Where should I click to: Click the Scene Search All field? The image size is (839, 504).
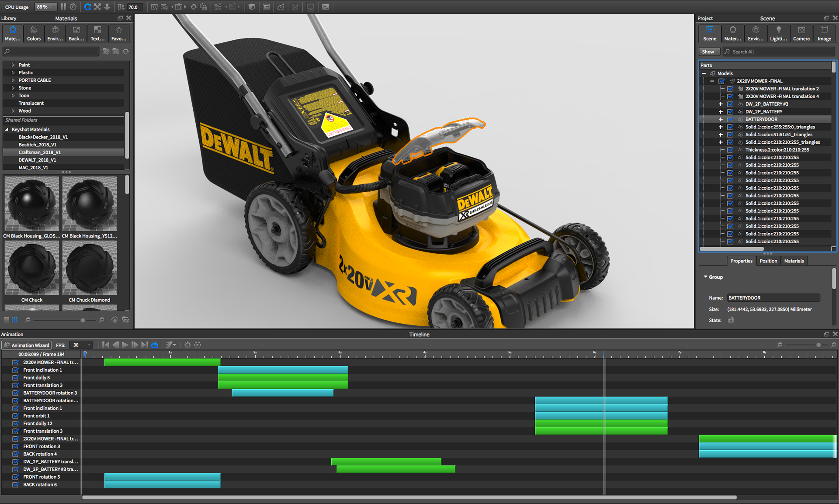pyautogui.click(x=778, y=52)
